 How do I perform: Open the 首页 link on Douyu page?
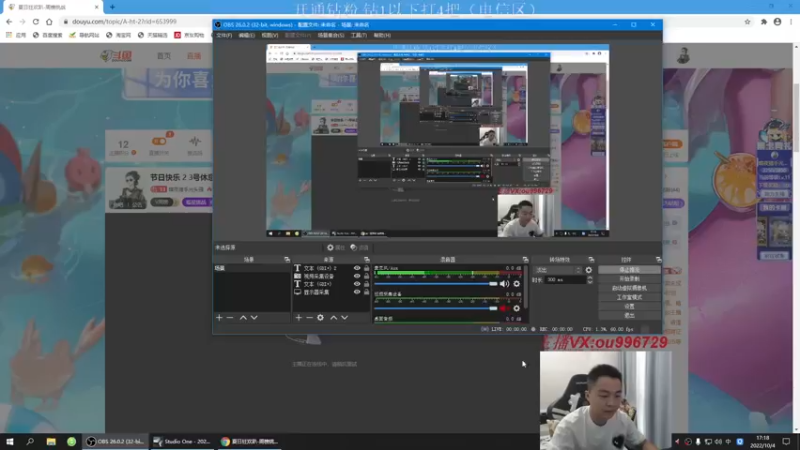pos(164,56)
